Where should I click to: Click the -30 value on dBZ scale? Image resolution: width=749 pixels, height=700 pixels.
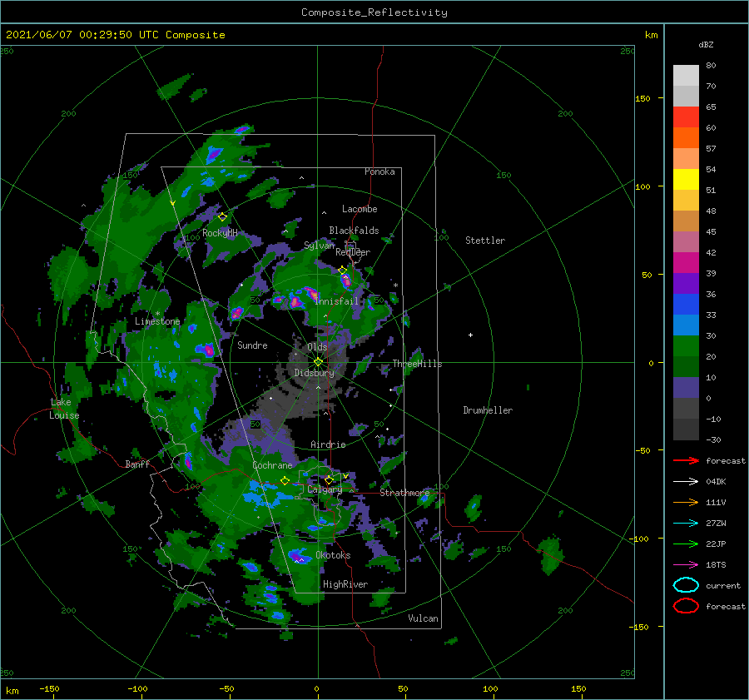pyautogui.click(x=713, y=439)
